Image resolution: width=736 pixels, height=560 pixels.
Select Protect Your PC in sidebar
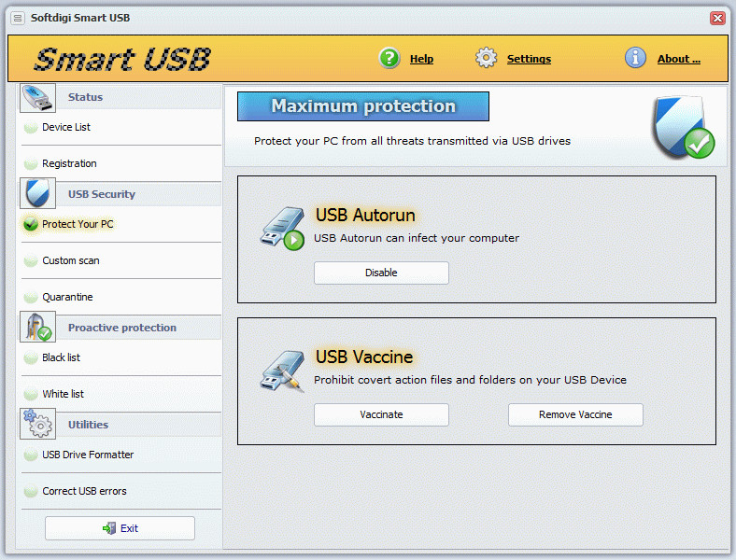point(78,224)
